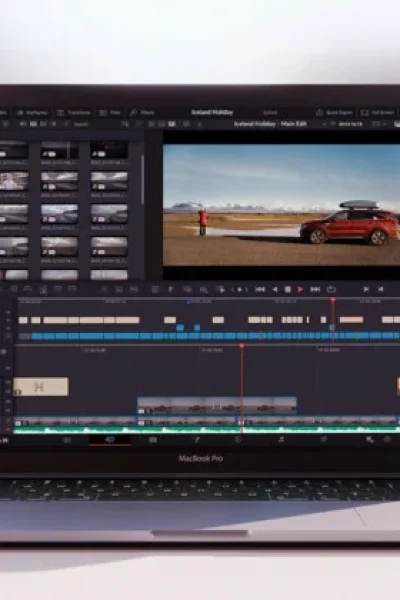Open the Transitions panel
400x600 pixels.
73,112
